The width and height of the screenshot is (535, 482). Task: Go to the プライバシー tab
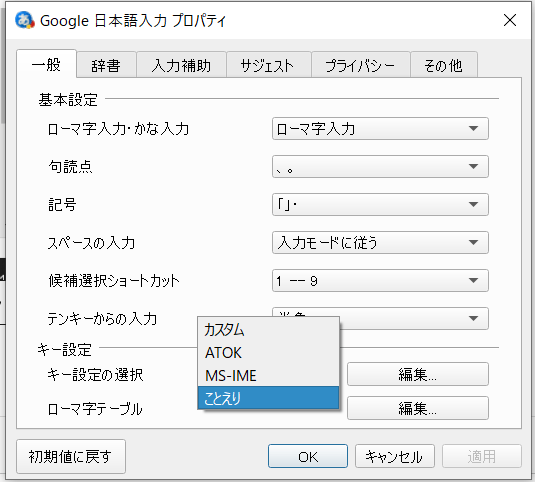(x=361, y=65)
